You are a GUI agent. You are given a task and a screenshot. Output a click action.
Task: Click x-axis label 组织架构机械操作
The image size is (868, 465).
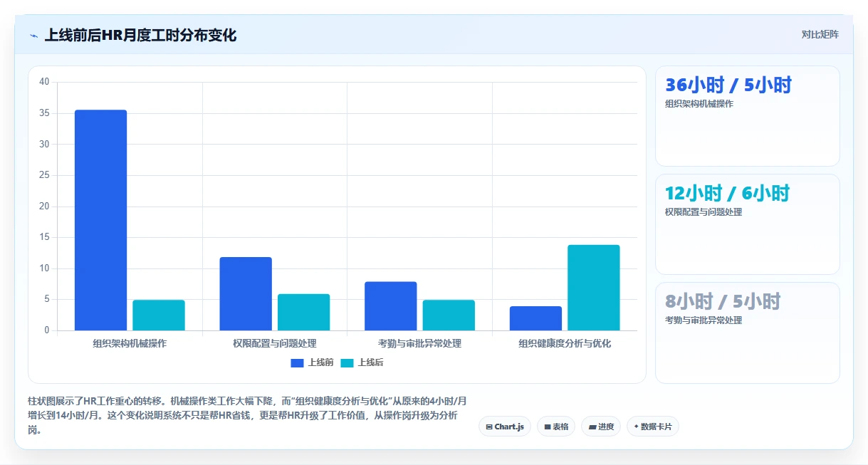(x=130, y=343)
